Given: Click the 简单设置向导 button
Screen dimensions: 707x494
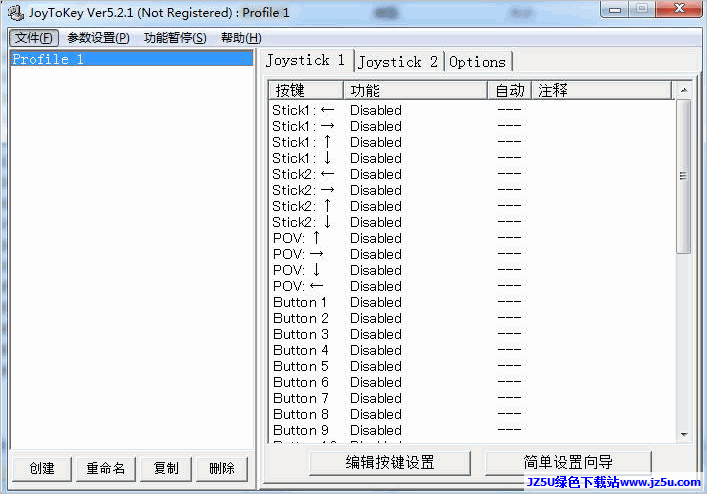Looking at the screenshot, I should pos(568,462).
